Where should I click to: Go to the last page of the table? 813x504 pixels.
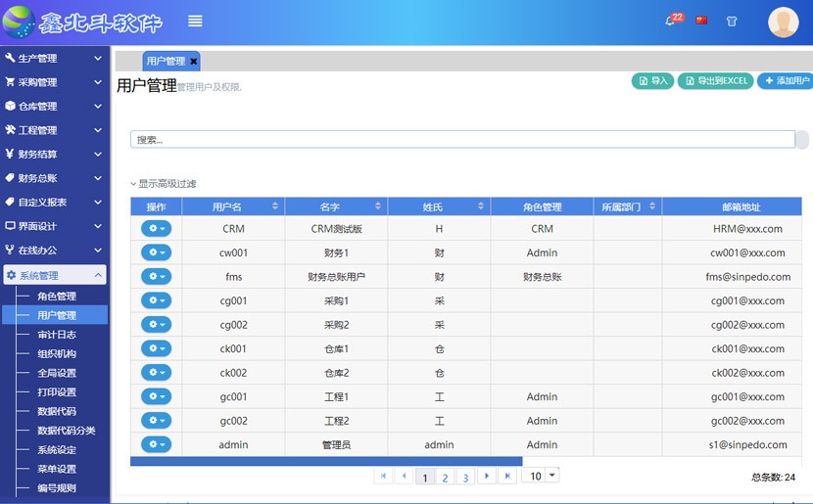506,476
